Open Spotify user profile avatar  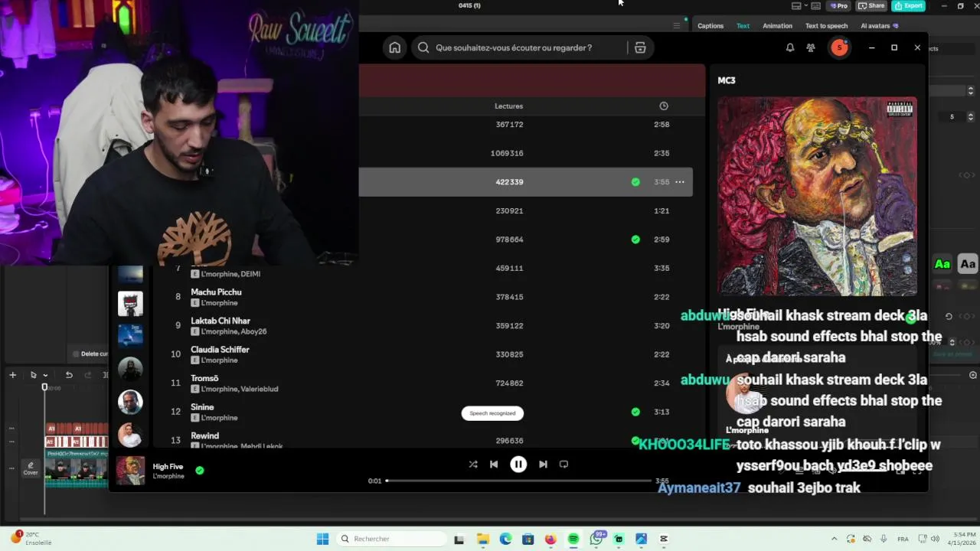coord(839,47)
